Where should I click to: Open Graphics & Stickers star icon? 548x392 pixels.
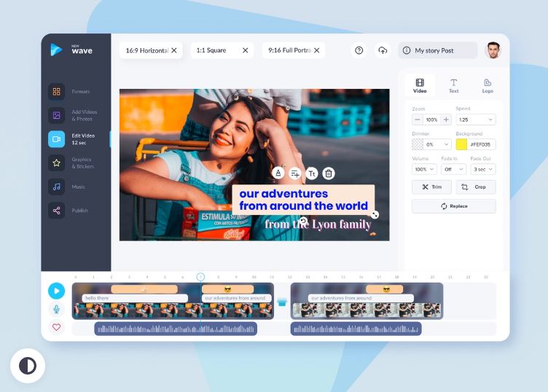tap(56, 162)
